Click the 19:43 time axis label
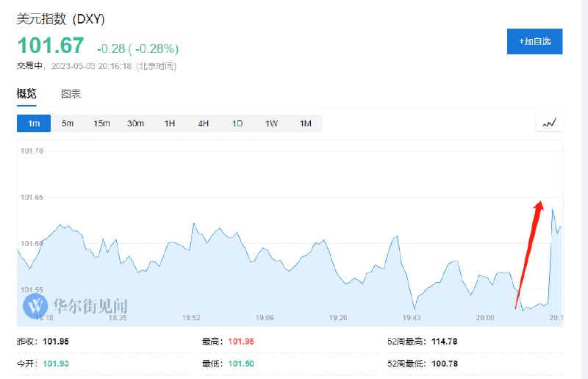 [412, 318]
